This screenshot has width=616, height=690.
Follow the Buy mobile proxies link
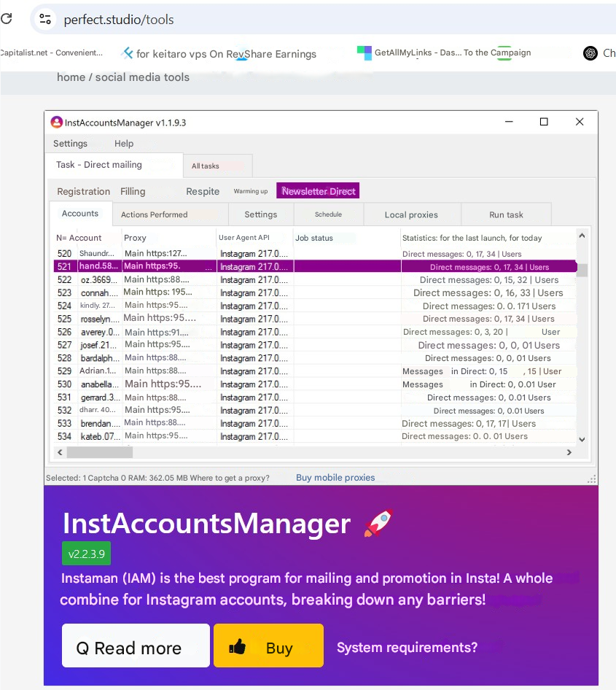click(335, 478)
